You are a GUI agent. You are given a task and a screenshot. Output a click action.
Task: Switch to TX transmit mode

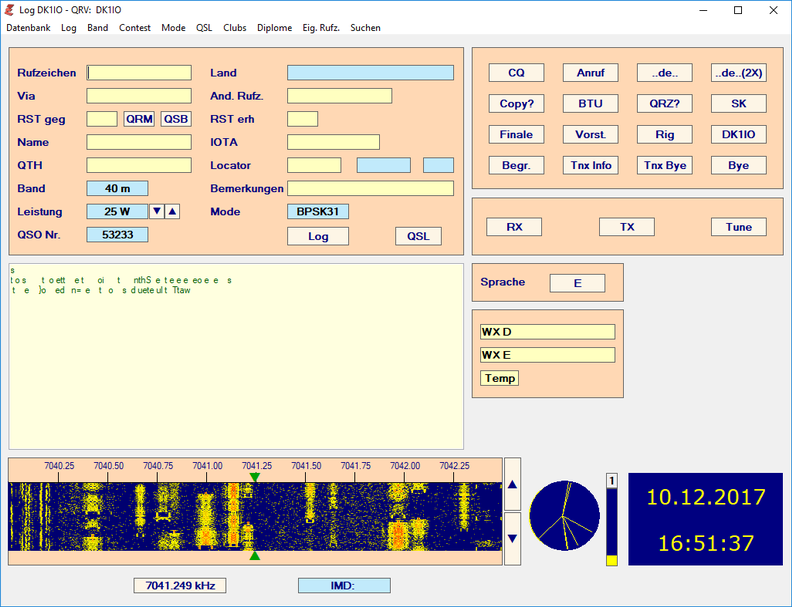627,227
